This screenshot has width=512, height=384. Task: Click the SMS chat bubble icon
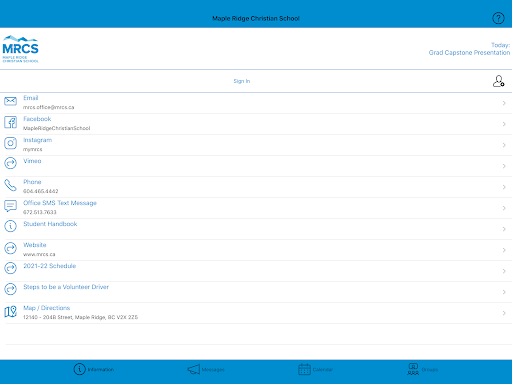coord(10,206)
